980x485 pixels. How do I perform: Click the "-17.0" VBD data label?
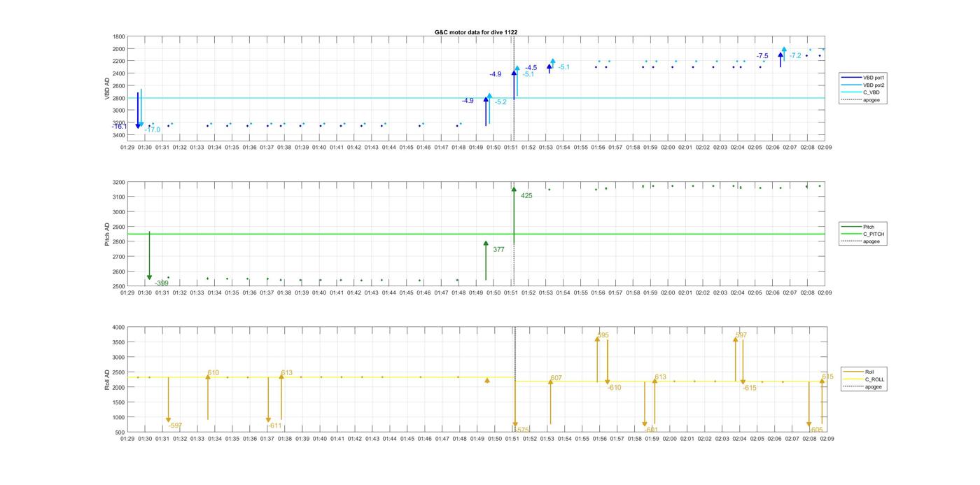coord(152,129)
